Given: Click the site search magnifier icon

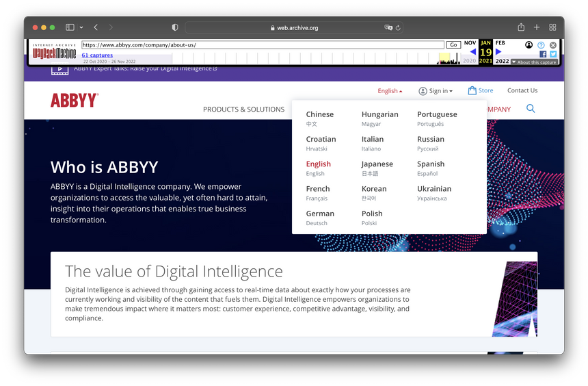Looking at the screenshot, I should [531, 109].
